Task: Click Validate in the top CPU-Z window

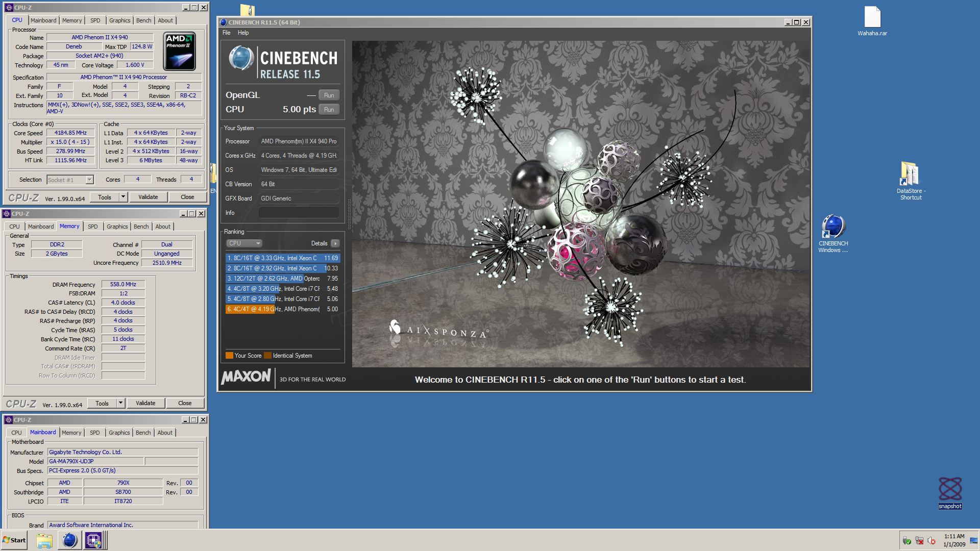Action: click(148, 197)
